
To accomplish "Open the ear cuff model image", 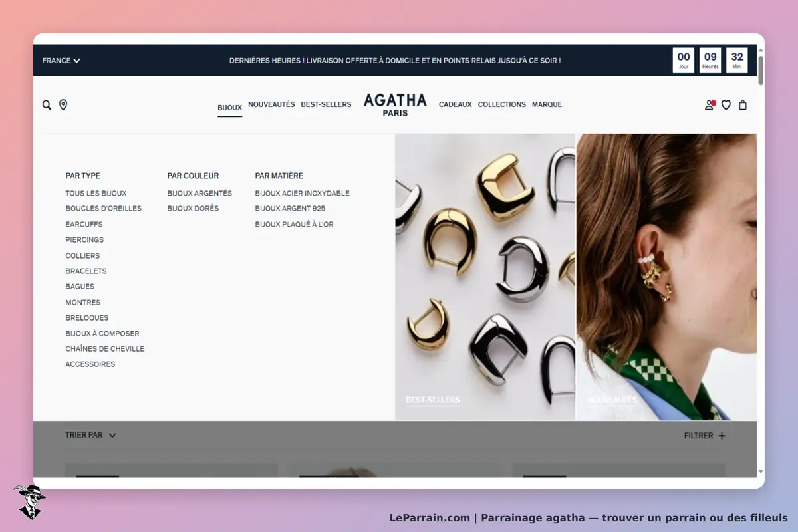I will click(x=666, y=277).
